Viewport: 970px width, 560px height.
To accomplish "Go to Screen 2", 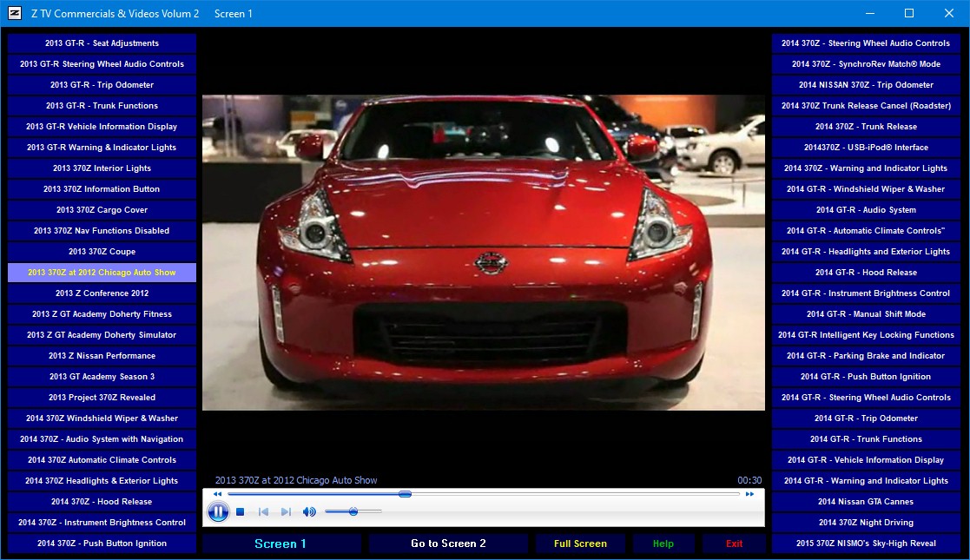I will pos(448,544).
